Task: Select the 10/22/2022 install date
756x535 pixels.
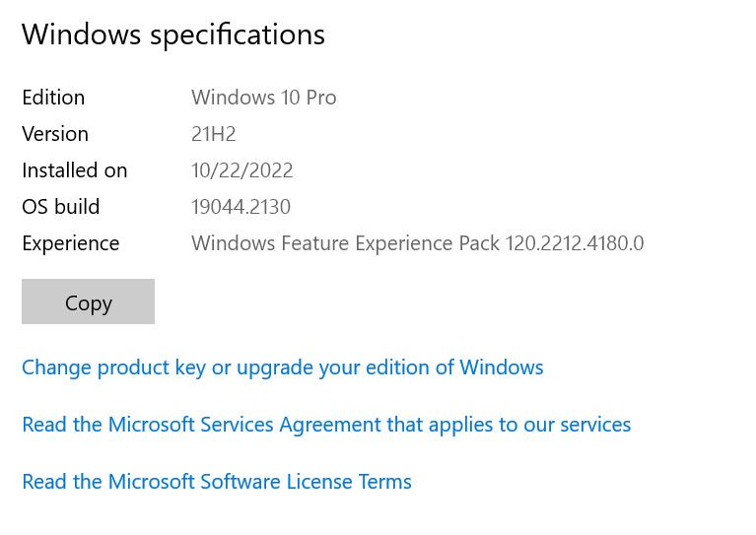Action: [241, 170]
